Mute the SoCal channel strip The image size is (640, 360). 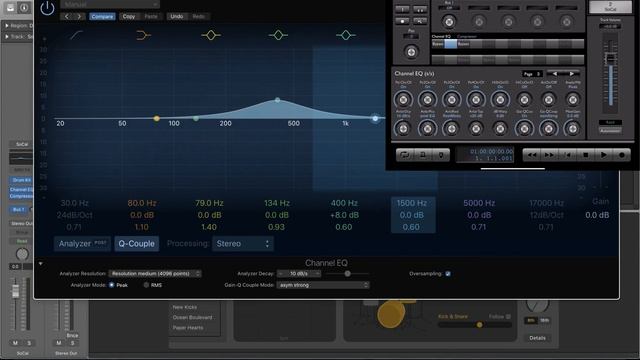pyautogui.click(x=16, y=343)
